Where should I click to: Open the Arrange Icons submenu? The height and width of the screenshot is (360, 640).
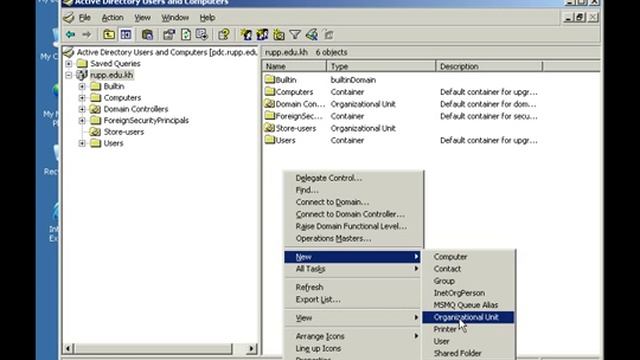pos(353,336)
